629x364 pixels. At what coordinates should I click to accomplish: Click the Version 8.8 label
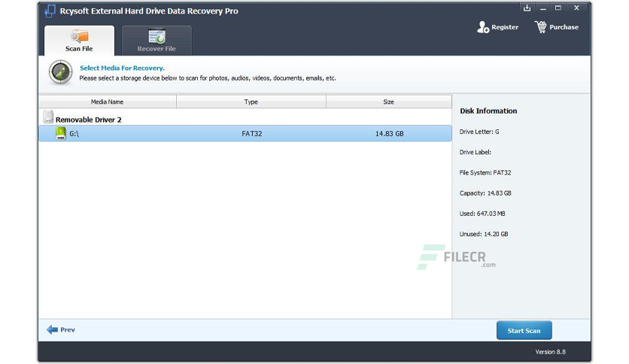[x=551, y=352]
